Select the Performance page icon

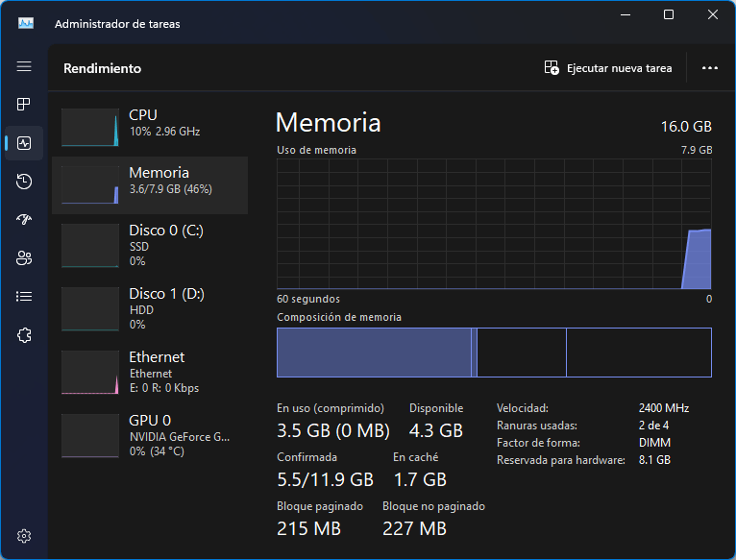click(x=24, y=143)
